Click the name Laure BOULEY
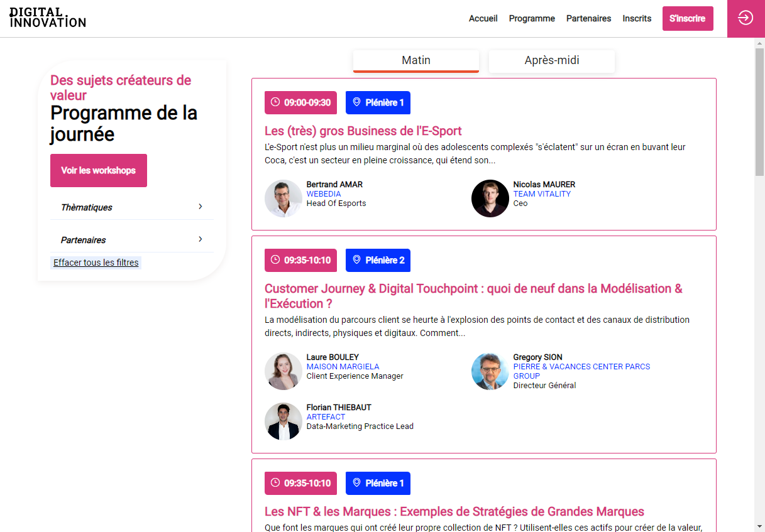Screen dimensions: 765x532 click(x=333, y=357)
